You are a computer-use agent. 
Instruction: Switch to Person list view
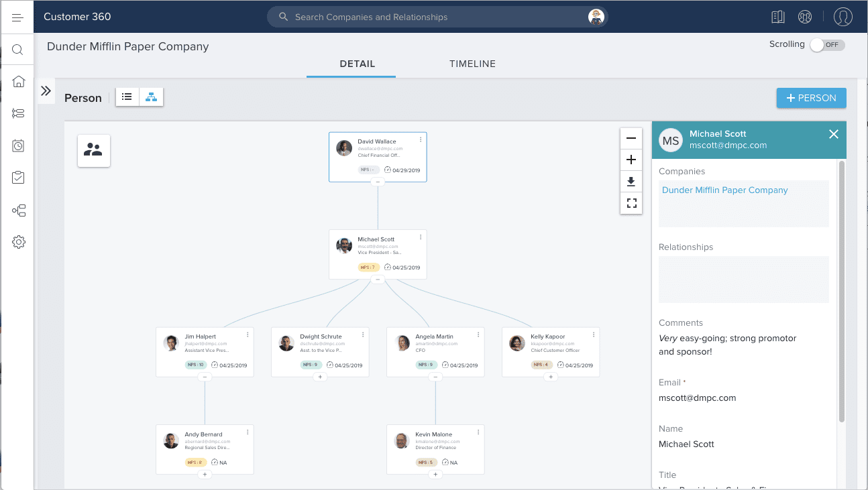(127, 97)
